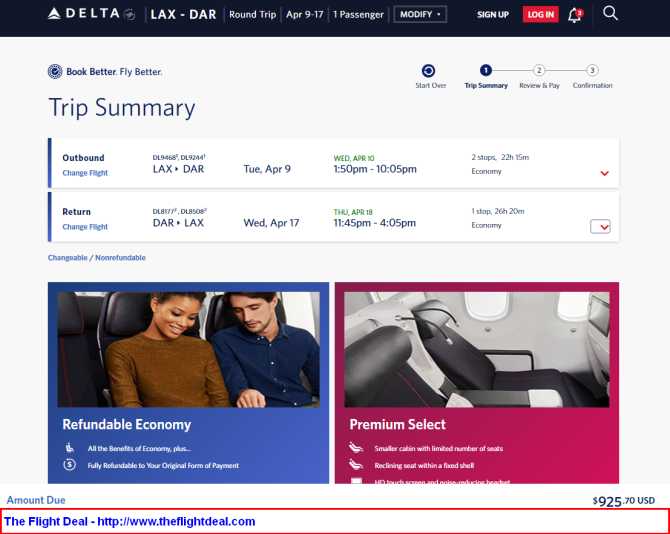Click the seat icon under Refundable Economy
The image size is (670, 534).
point(70,448)
